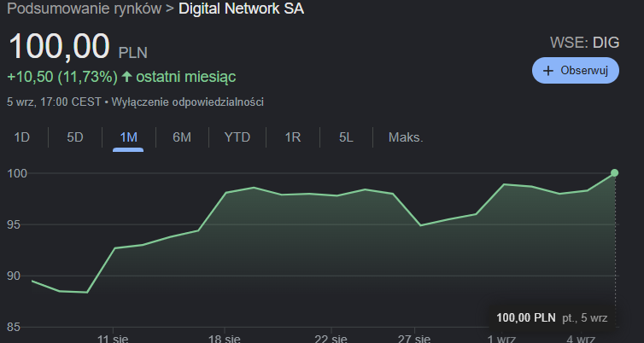Select the 1M time range tab
The width and height of the screenshot is (644, 343).
click(x=128, y=137)
